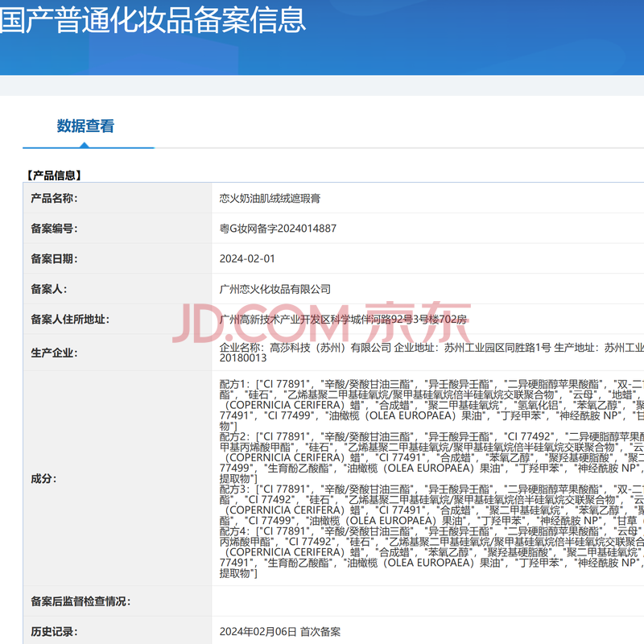Click the 国产普通化妆品备案信息 page title
The height and width of the screenshot is (644, 644).
pyautogui.click(x=153, y=19)
